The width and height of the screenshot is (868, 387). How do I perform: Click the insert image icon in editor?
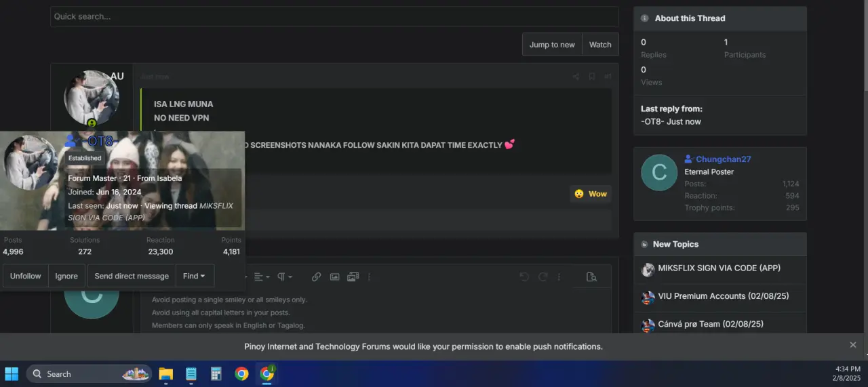click(334, 277)
